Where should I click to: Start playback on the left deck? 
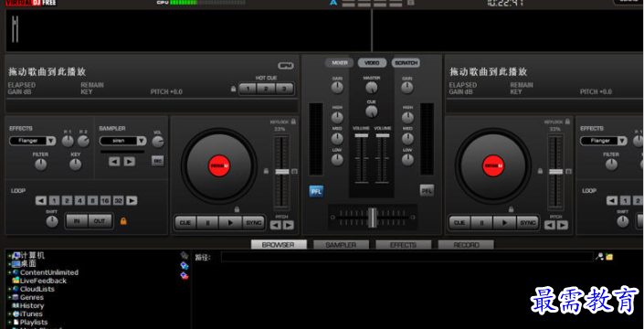[x=230, y=223]
